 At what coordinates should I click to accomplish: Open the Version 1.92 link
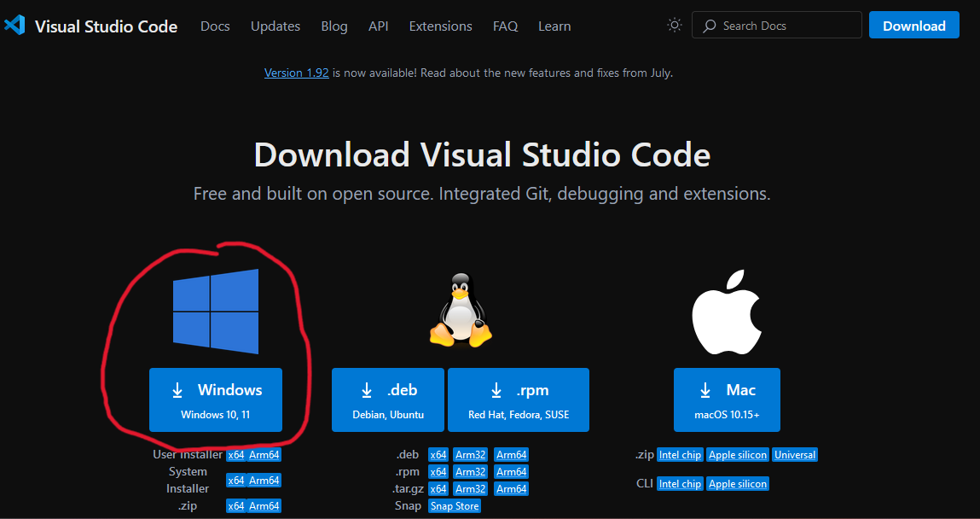click(x=296, y=73)
